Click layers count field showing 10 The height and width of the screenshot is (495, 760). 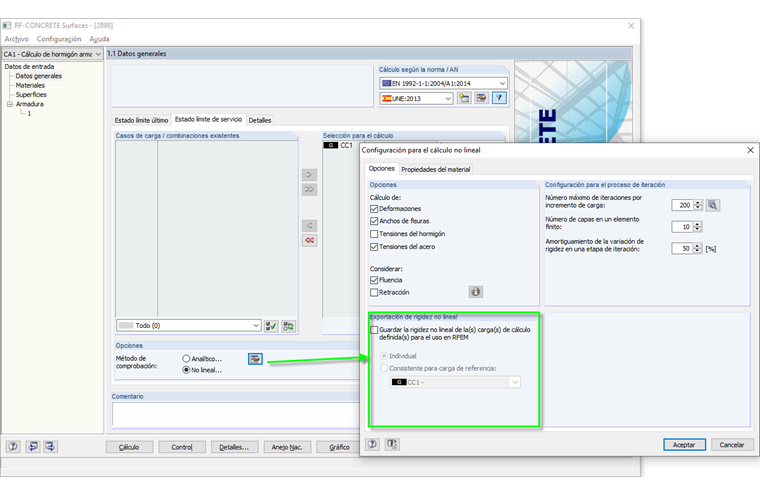(682, 226)
